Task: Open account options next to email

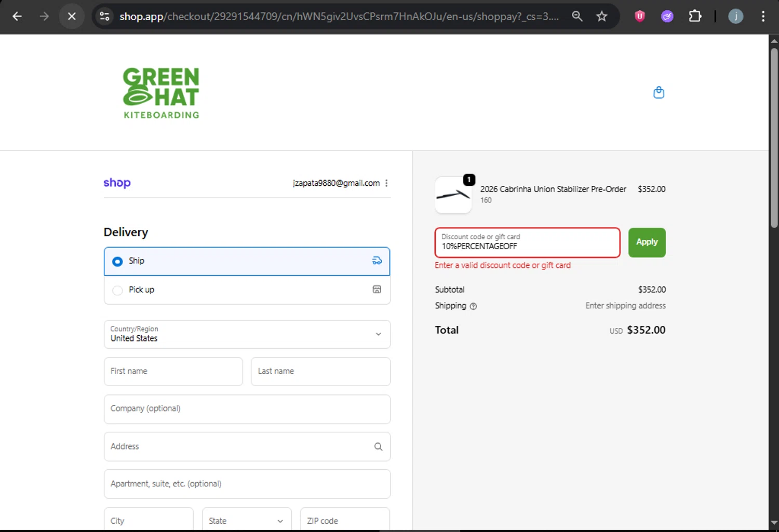Action: pyautogui.click(x=386, y=183)
